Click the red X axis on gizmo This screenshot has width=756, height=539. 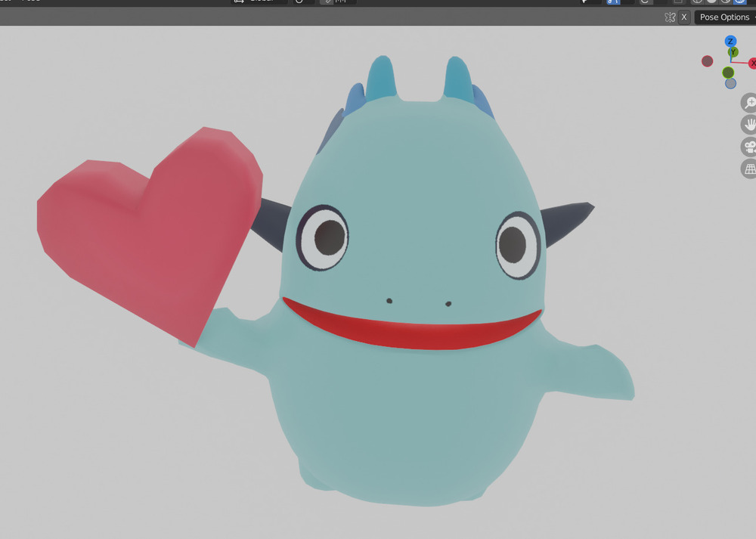tap(752, 64)
